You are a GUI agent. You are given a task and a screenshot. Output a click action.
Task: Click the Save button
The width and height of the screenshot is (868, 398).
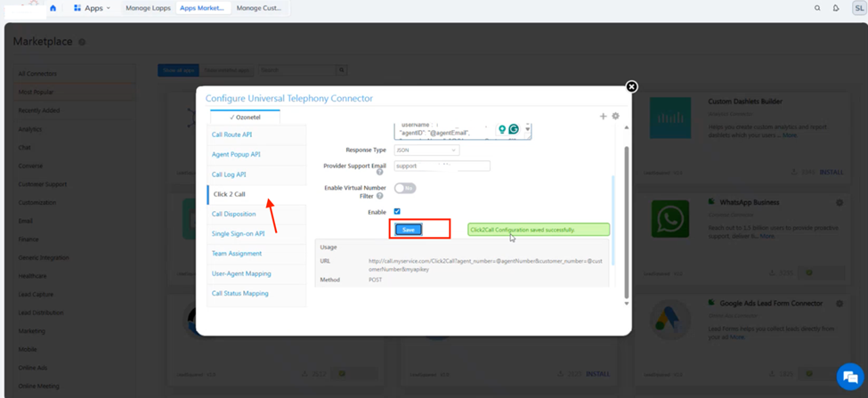(x=409, y=230)
